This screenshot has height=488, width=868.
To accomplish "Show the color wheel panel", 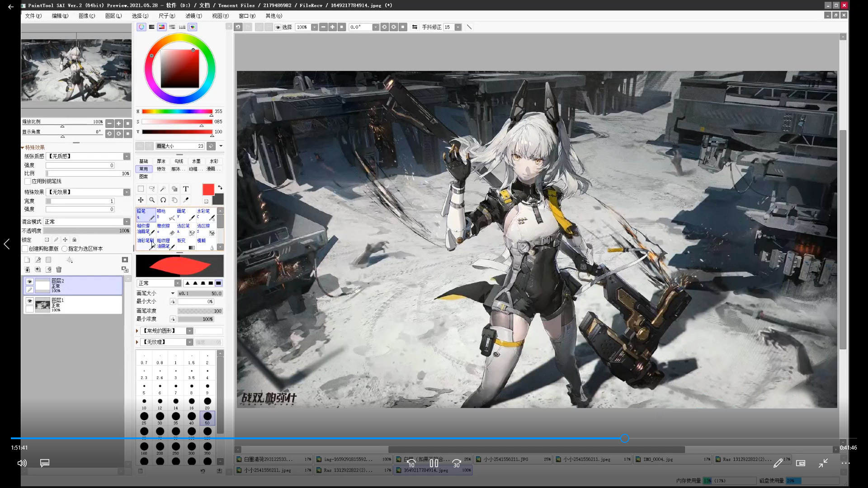I will point(142,27).
